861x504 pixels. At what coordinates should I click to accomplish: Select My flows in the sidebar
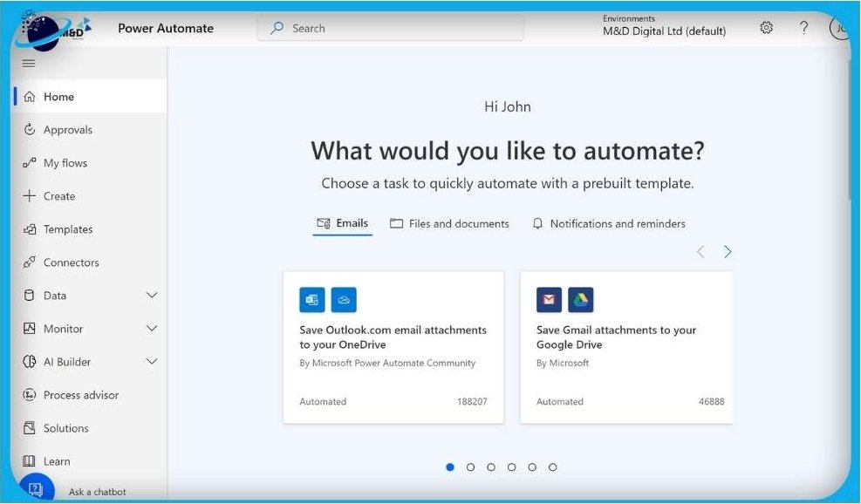(x=66, y=162)
